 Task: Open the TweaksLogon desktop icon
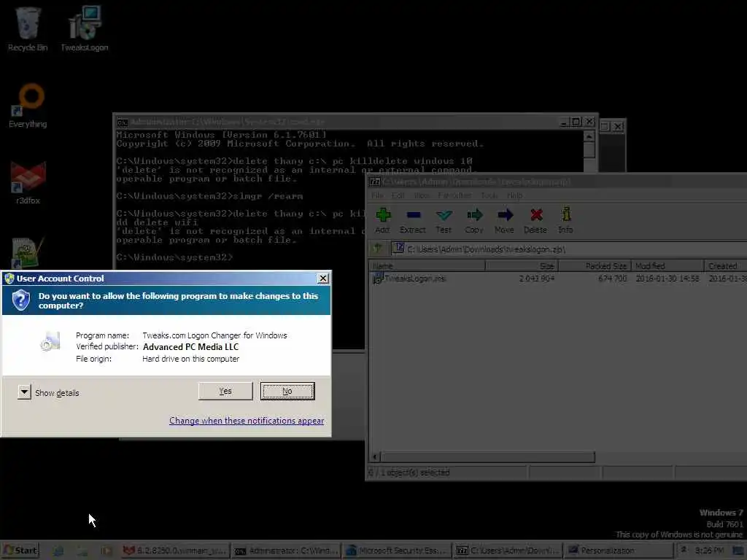click(85, 29)
